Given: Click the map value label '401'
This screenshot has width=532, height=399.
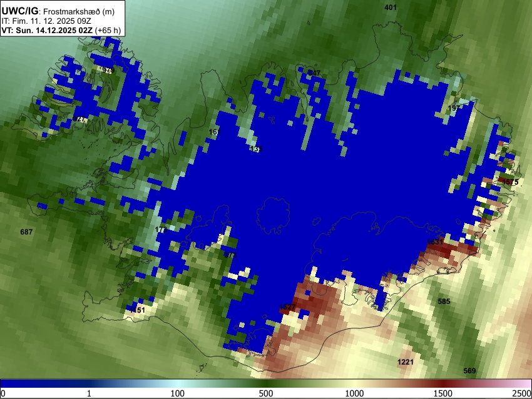Looking at the screenshot, I should [391, 7].
